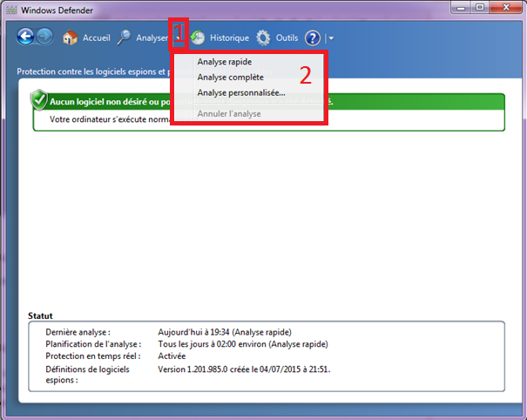
Task: Pick Analyse personnalisée... menu entry
Action: 241,93
